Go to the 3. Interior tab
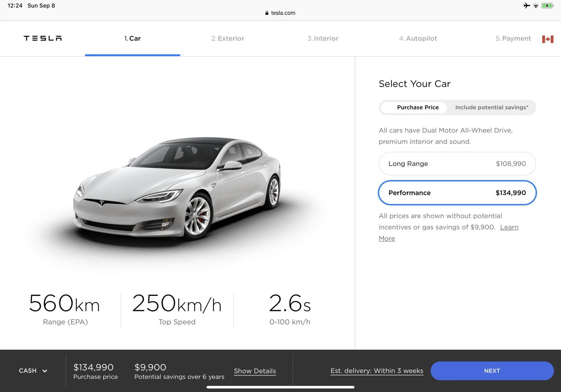 pos(323,38)
